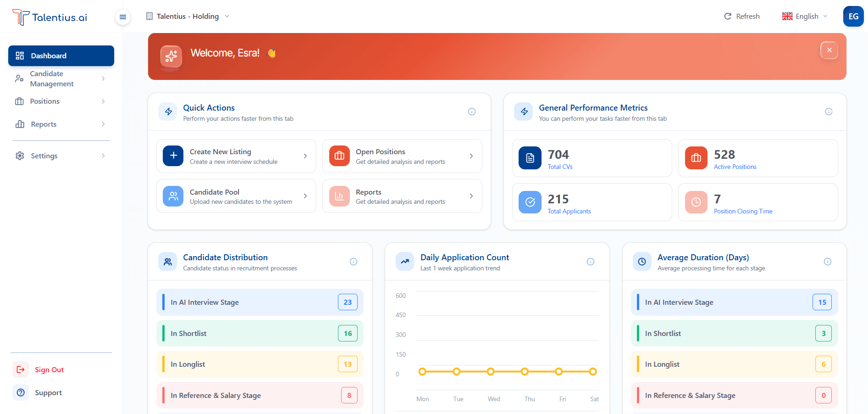Click the Total CVs link
The image size is (868, 414).
pos(560,167)
